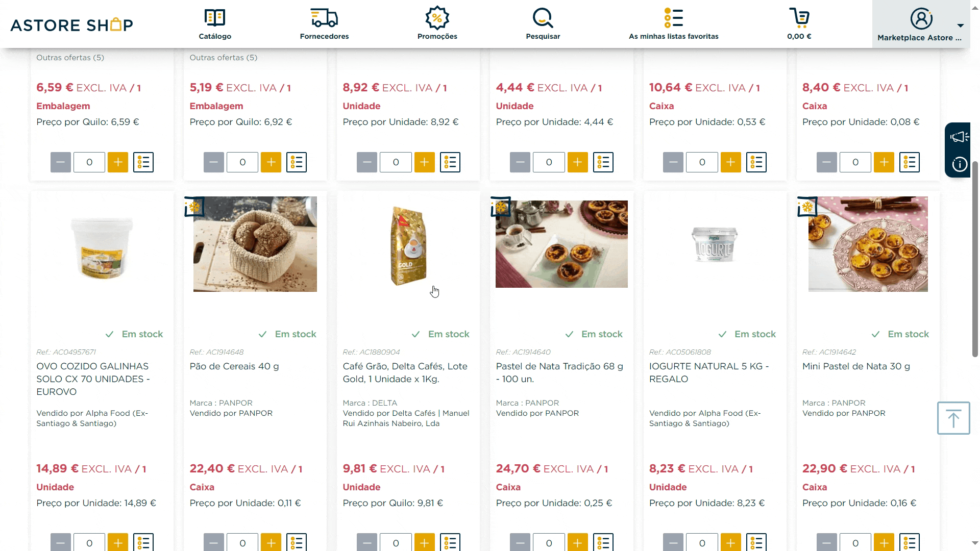Open Pastel de Nata Tradição 68 g title
This screenshot has height=551, width=980.
(x=559, y=372)
